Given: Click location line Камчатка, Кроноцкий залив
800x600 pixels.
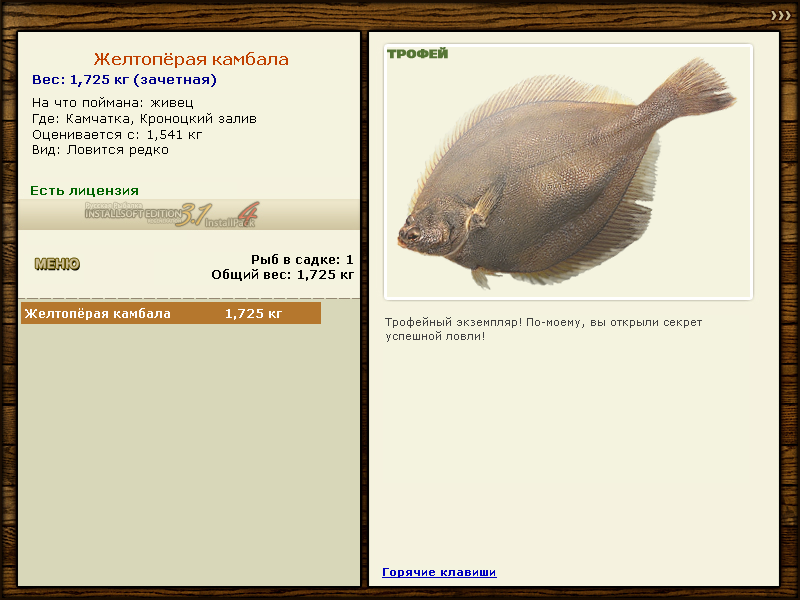Looking at the screenshot, I should pyautogui.click(x=144, y=118).
